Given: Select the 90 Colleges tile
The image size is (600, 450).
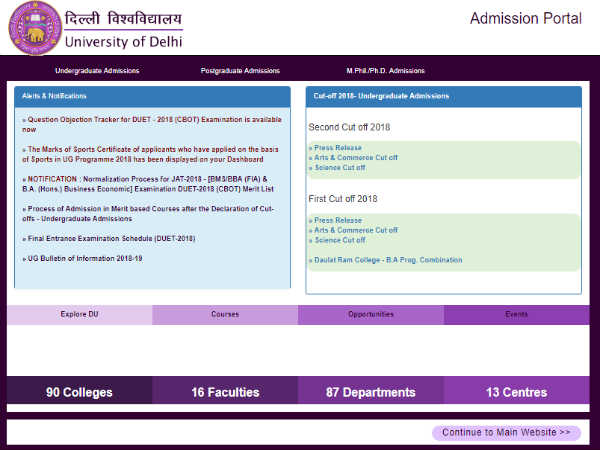Looking at the screenshot, I should coord(80,392).
